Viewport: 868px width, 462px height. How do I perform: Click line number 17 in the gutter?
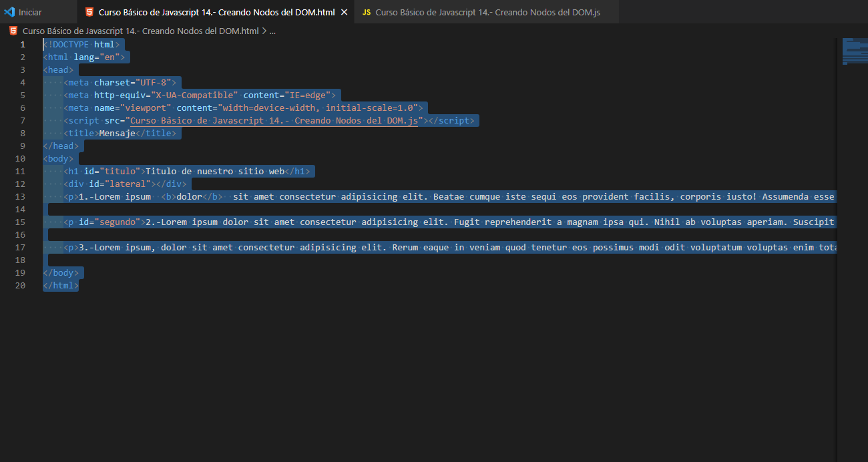pyautogui.click(x=20, y=247)
